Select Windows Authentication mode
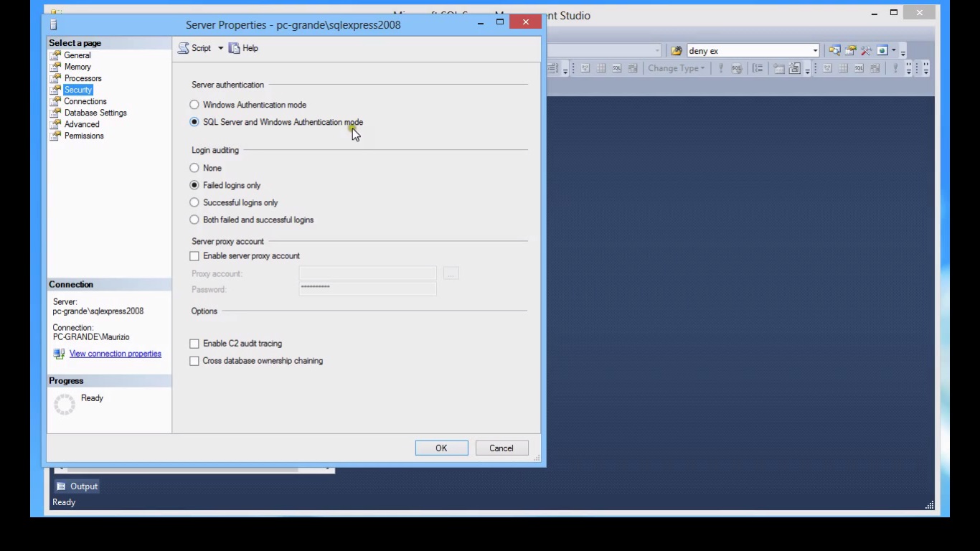Image resolution: width=980 pixels, height=551 pixels. coord(248,105)
